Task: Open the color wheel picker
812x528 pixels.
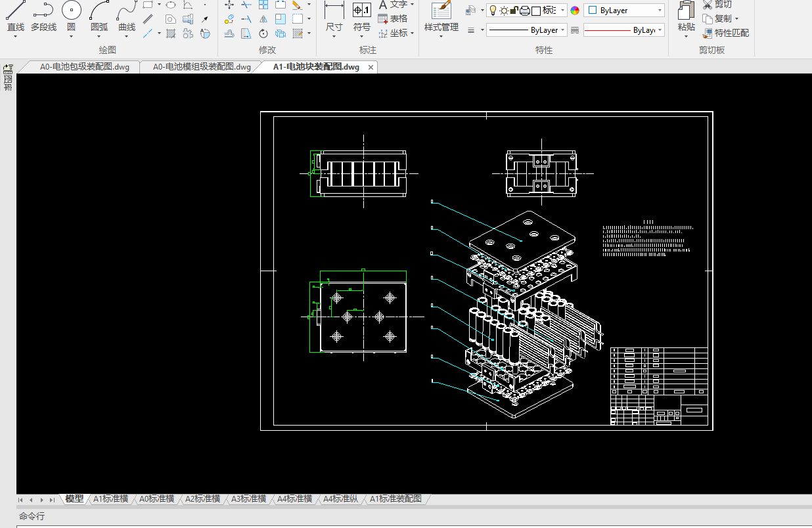Action: (x=575, y=11)
